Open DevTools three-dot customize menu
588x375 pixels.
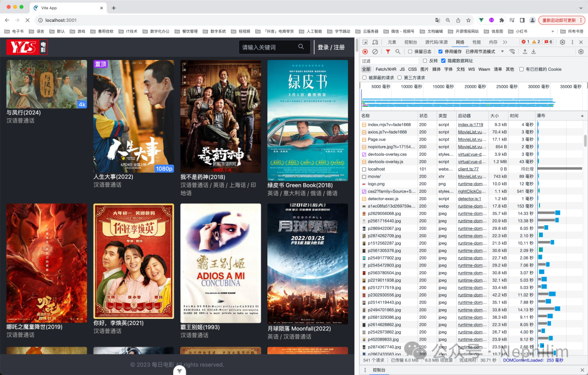point(572,42)
